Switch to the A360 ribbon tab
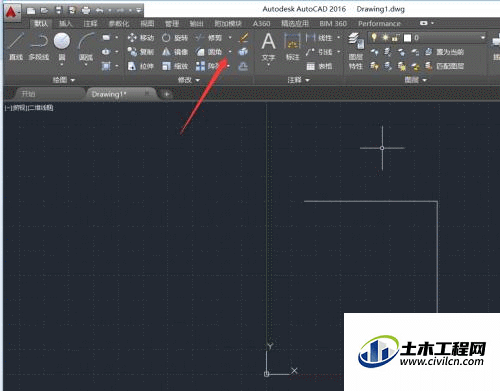This screenshot has width=500, height=391. pos(261,24)
